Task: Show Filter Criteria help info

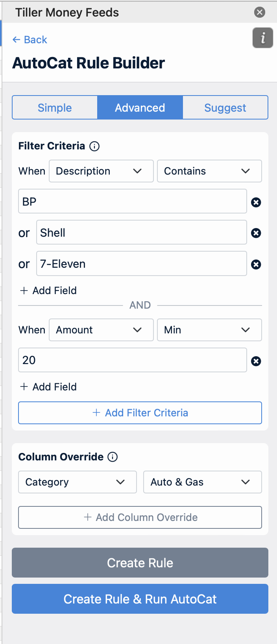Action: (x=94, y=146)
